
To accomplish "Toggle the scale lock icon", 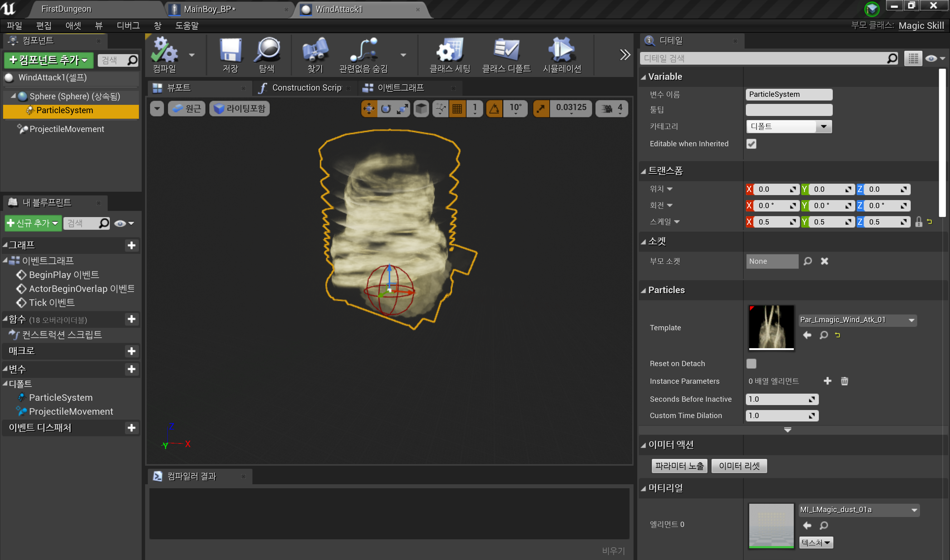I will tap(918, 222).
